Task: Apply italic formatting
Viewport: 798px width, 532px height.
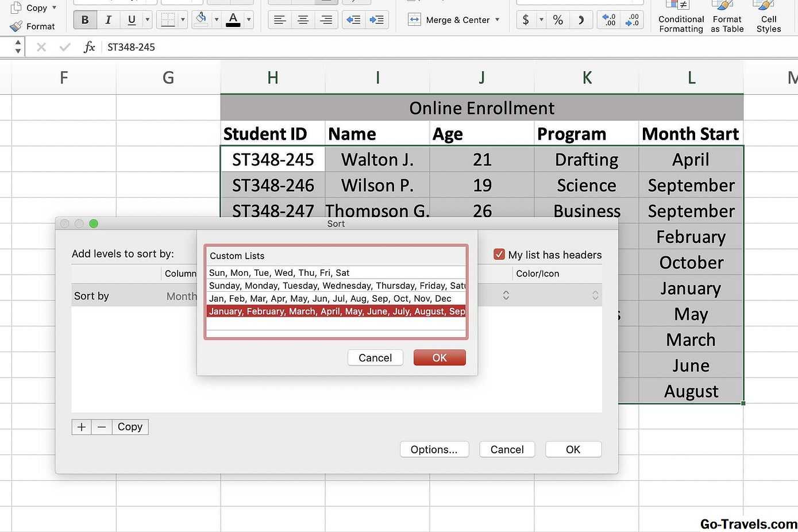Action: point(108,20)
